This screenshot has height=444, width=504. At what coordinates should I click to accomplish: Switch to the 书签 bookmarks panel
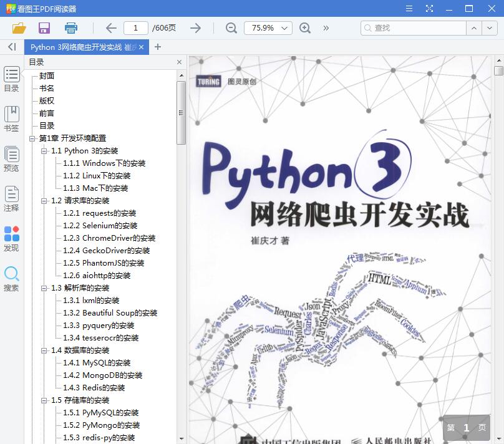tap(11, 118)
